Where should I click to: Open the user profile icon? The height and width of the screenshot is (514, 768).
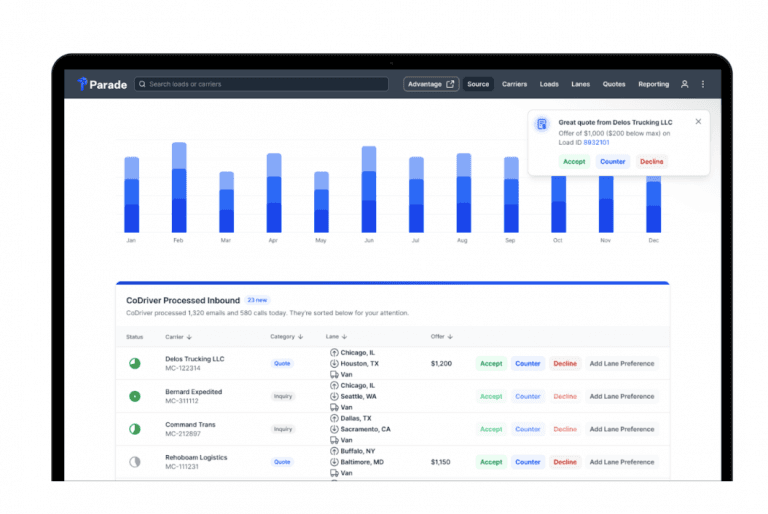pos(684,84)
